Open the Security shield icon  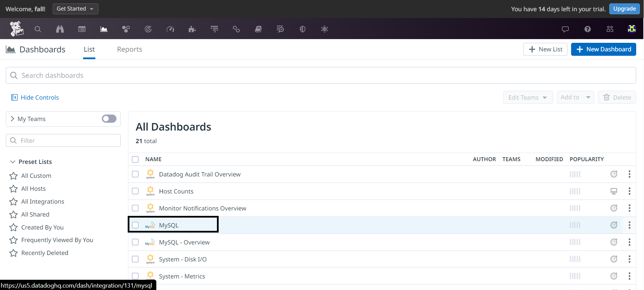302,29
